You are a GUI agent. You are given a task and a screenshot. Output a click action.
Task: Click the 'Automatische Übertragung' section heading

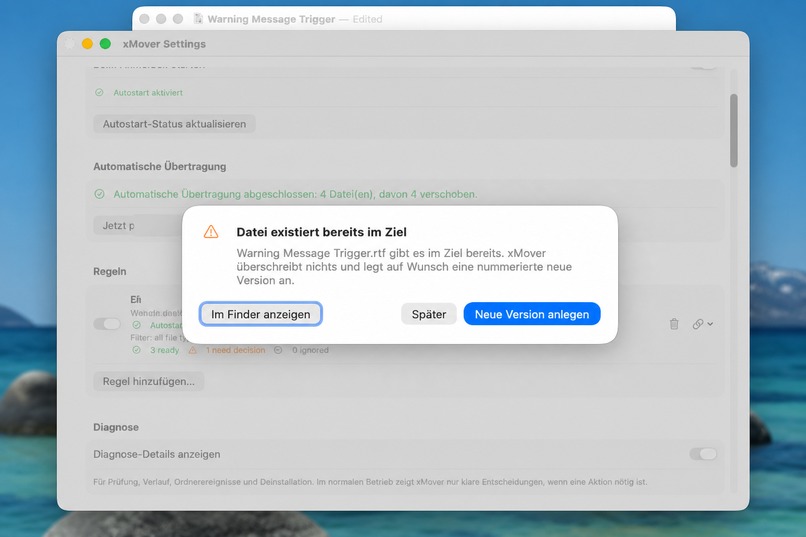pos(159,166)
